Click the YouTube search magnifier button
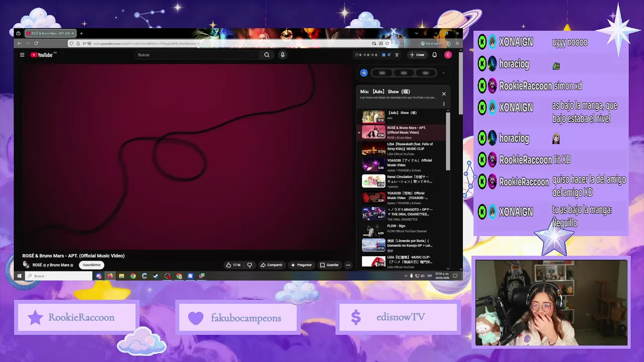Viewport: 644px width, 362px height. click(x=267, y=55)
